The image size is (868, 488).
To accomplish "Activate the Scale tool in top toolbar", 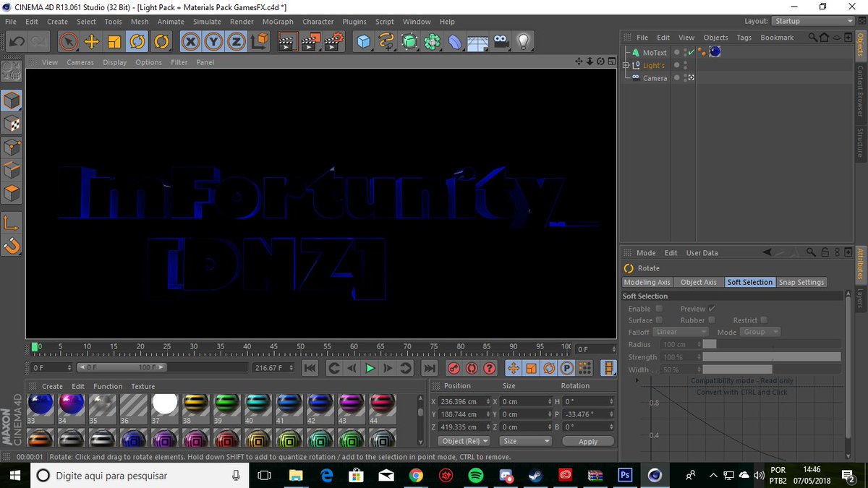I will (114, 41).
